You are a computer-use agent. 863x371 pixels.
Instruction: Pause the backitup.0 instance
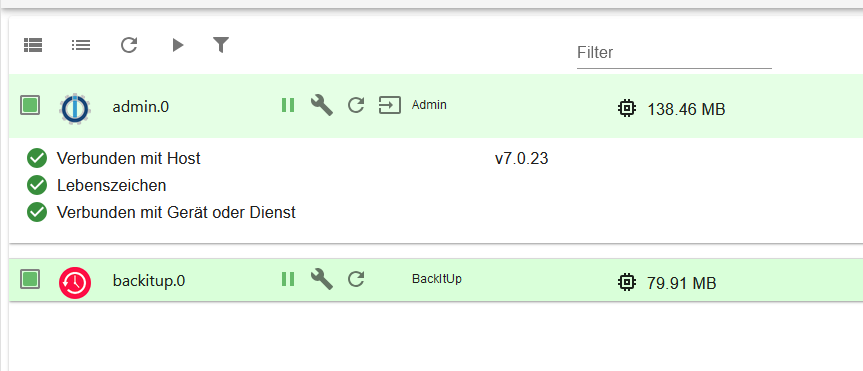click(288, 279)
